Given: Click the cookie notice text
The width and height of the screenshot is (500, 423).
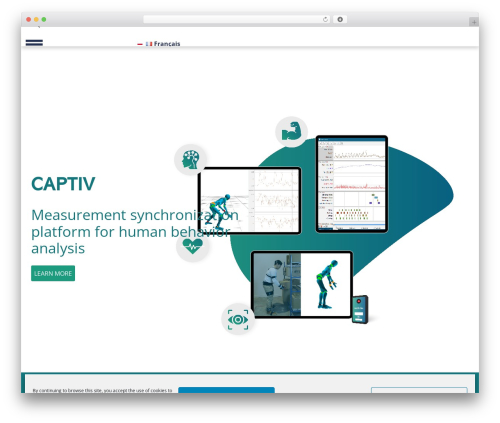Looking at the screenshot, I should point(102,390).
